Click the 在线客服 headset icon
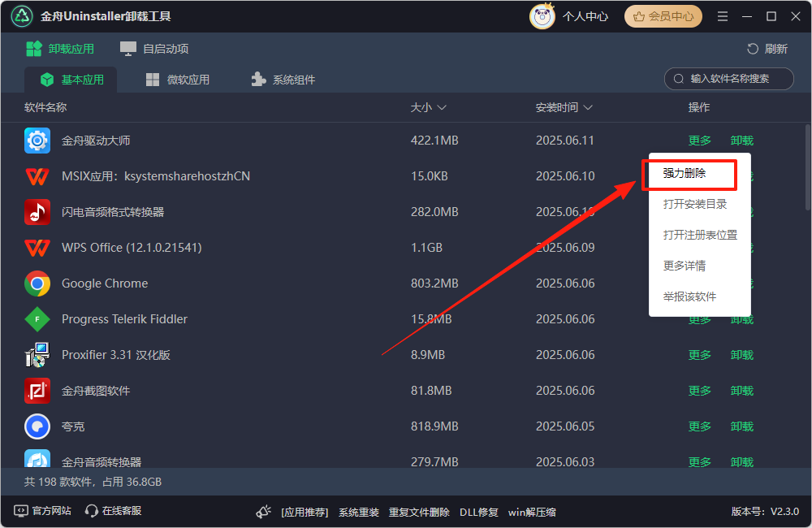 point(92,511)
